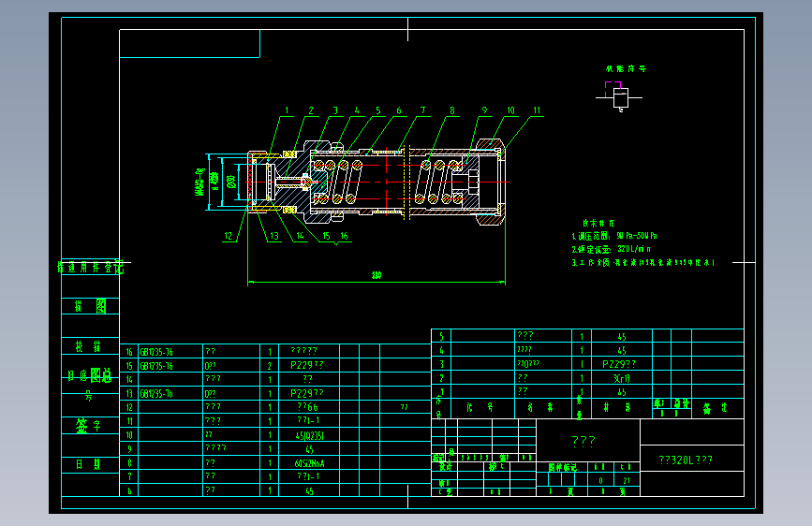Screen dimensions: 812x526
Task: Click balloon callout 8 above the valve drawing
Action: tap(452, 110)
